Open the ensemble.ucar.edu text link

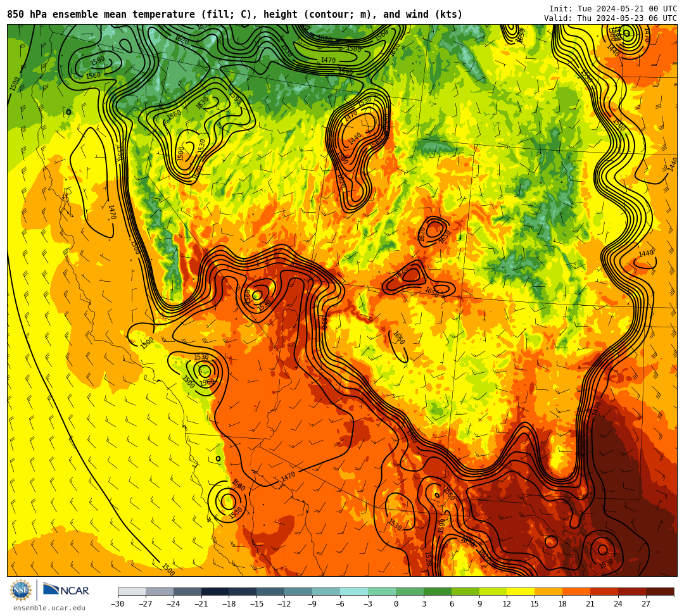pos(49,608)
